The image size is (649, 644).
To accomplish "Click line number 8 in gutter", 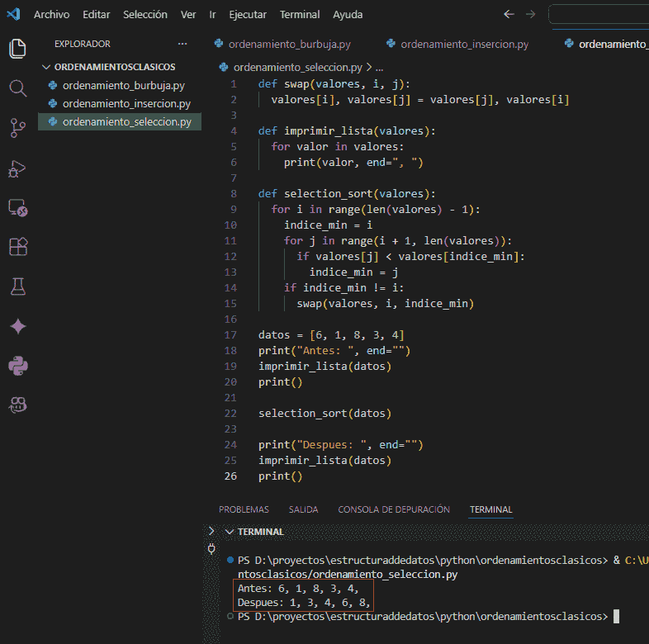I will [x=234, y=194].
